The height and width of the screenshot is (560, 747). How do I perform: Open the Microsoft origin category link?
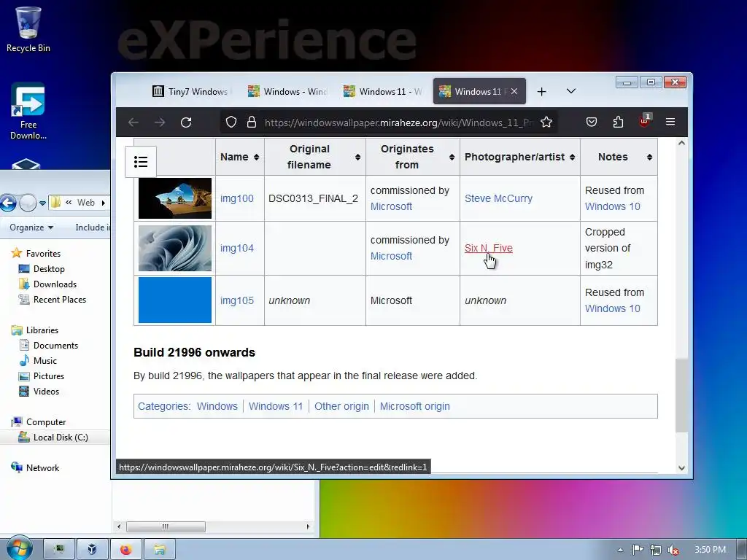pyautogui.click(x=415, y=406)
